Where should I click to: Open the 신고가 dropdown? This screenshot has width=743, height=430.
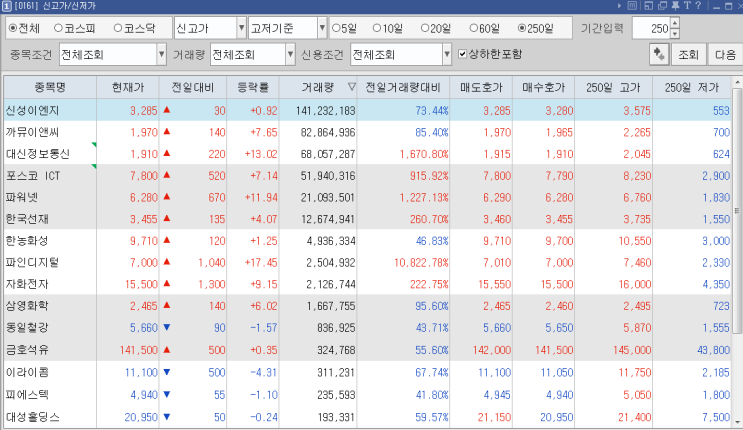coord(241,28)
